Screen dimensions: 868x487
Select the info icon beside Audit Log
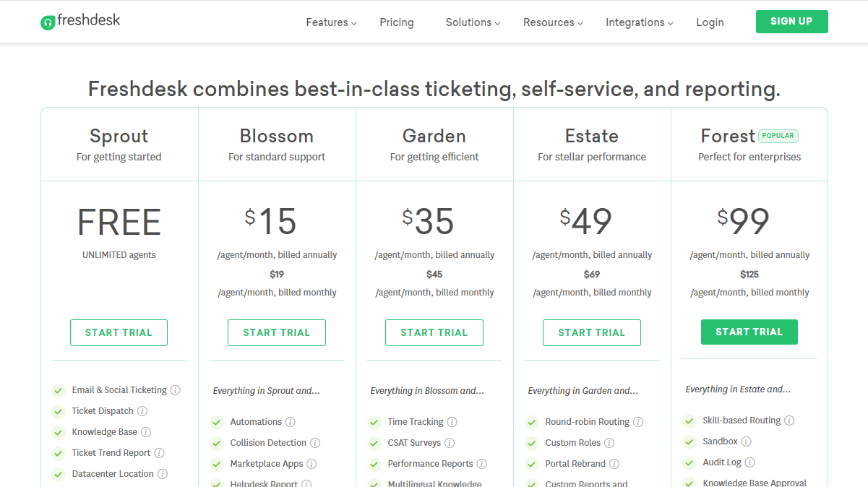[750, 462]
